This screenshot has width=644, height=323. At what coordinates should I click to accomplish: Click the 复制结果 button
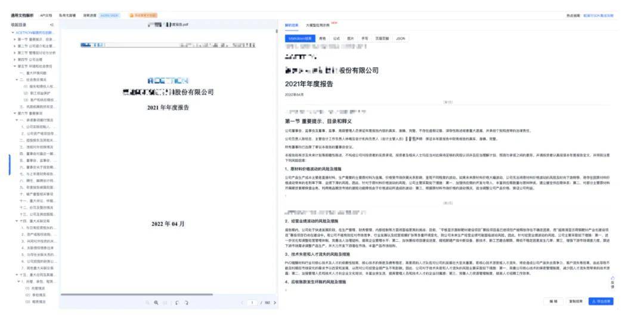(575, 302)
